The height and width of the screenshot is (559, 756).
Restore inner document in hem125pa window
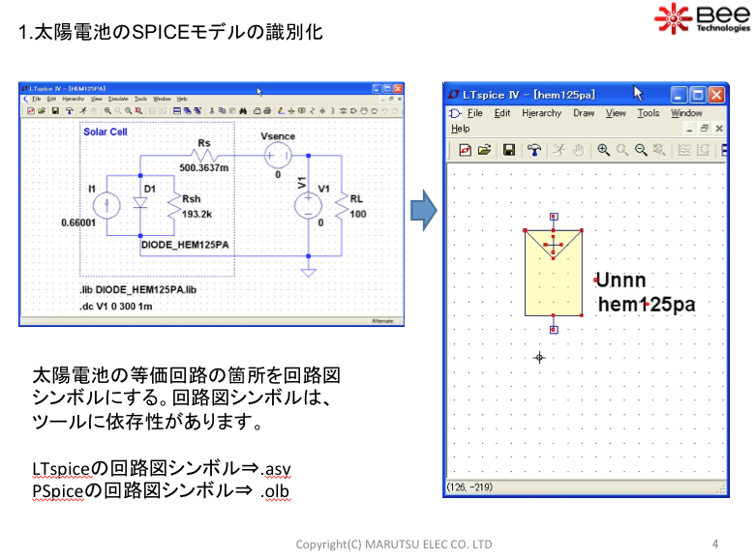705,129
